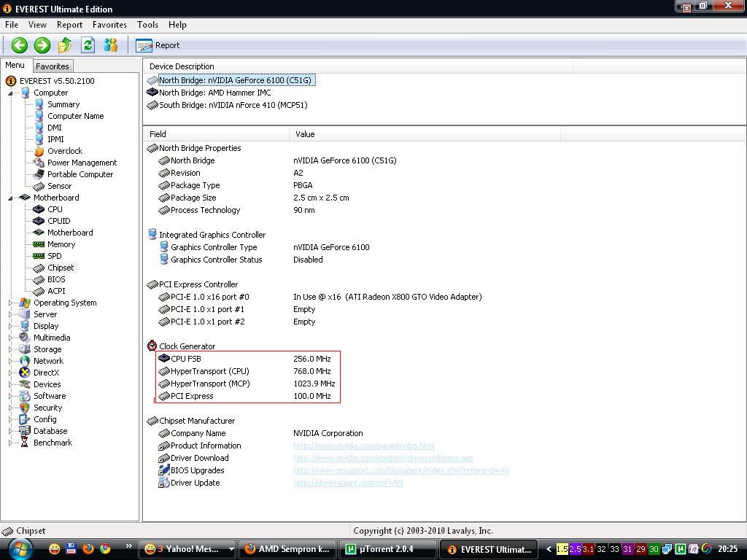The width and height of the screenshot is (747, 560).
Task: Select EVEREST v5.50.2100 root node
Action: tap(57, 81)
